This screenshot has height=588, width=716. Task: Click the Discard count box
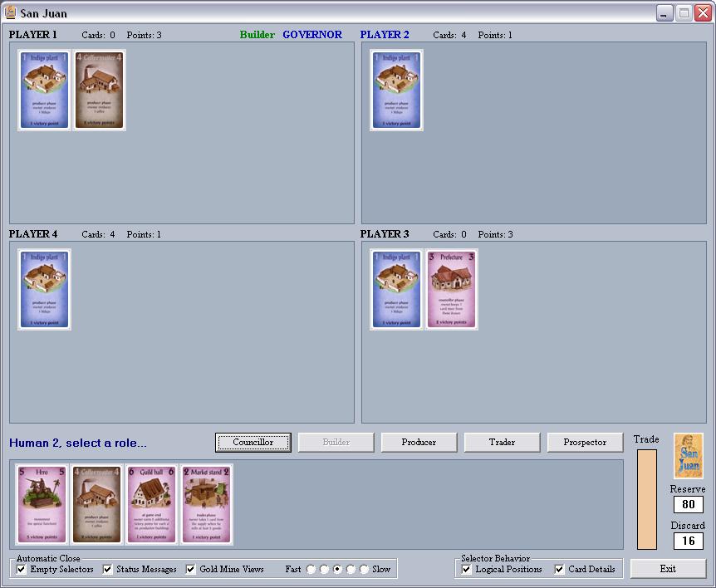pos(688,541)
